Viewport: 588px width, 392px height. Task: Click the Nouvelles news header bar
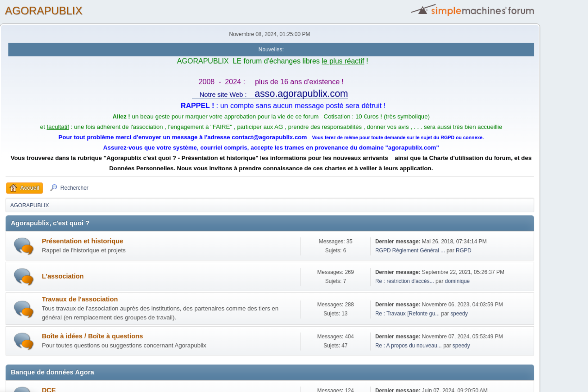271,49
